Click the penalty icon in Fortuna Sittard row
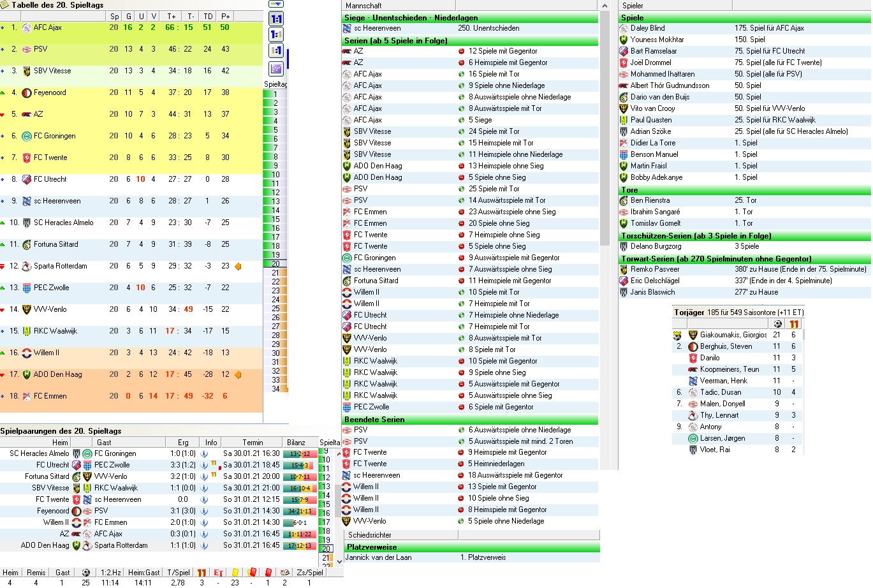Image resolution: width=873 pixels, height=588 pixels. click(214, 474)
